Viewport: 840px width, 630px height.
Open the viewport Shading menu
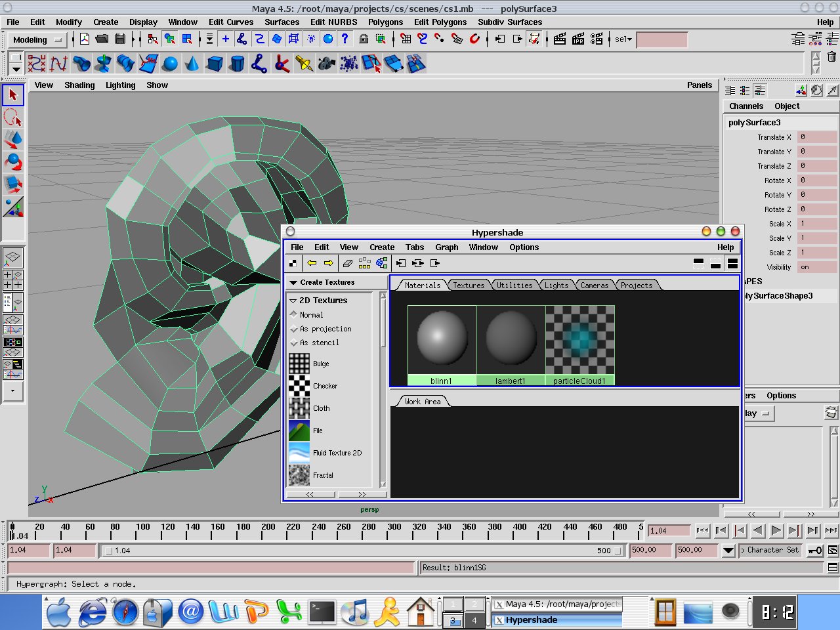click(x=79, y=85)
